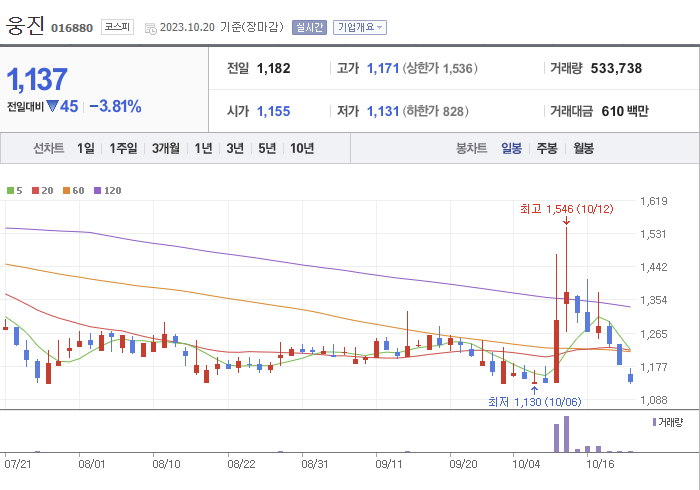Viewport: 700px width, 490px height.
Task: Select the 1주일 line chart tab
Action: (x=123, y=148)
